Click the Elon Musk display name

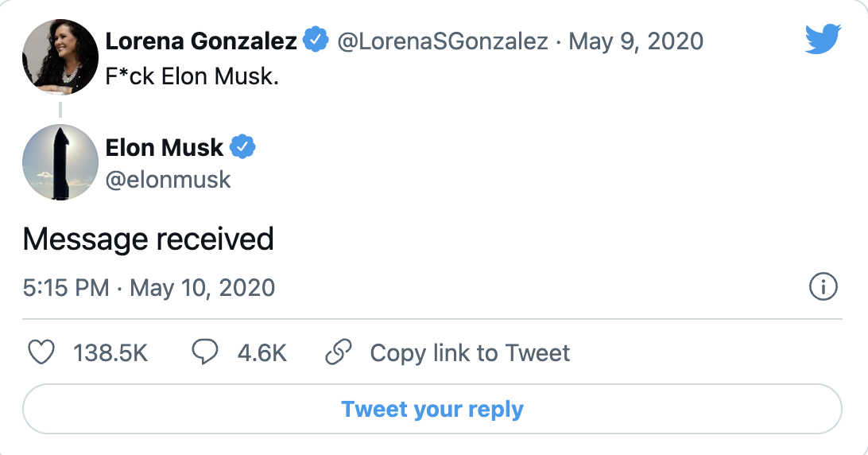pos(165,147)
